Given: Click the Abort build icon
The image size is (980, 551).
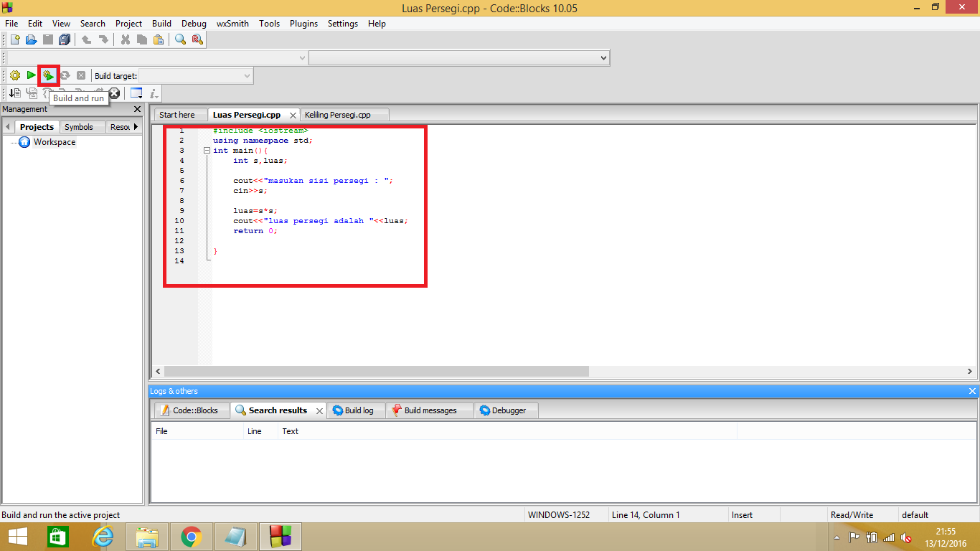Looking at the screenshot, I should point(80,75).
